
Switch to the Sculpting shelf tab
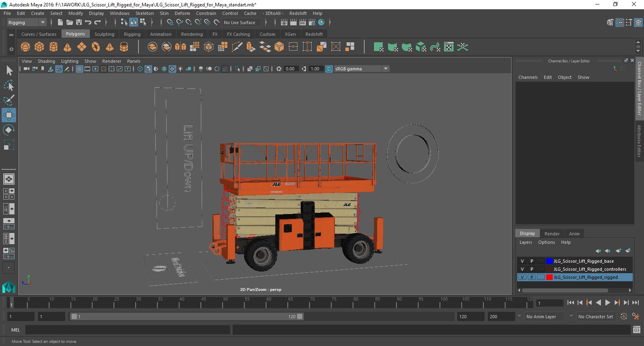(x=104, y=34)
